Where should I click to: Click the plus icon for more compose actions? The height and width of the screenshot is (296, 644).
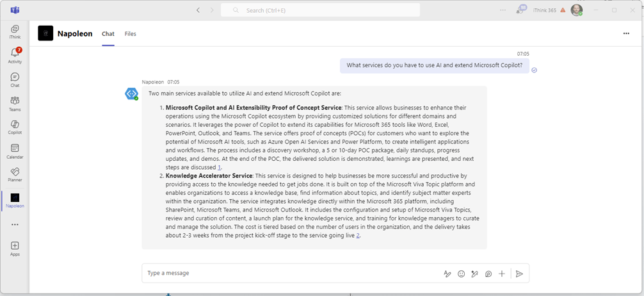click(502, 274)
